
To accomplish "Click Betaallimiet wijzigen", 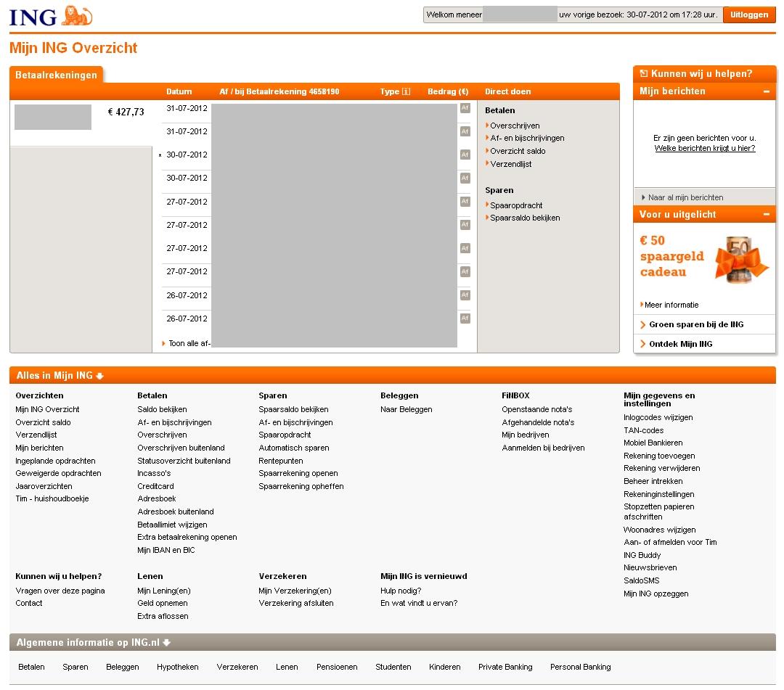I will click(172, 525).
